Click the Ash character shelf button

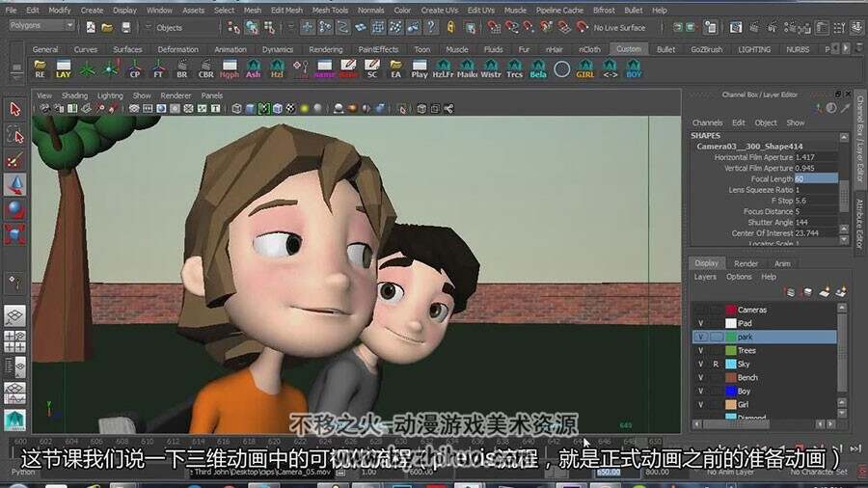(253, 69)
